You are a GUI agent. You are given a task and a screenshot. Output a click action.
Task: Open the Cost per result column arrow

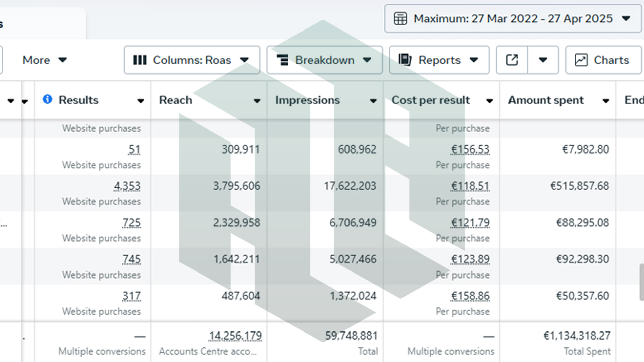489,101
